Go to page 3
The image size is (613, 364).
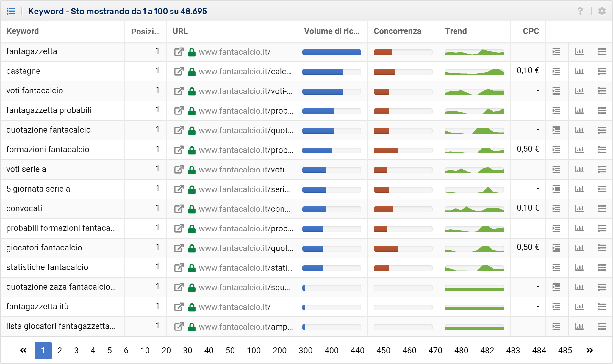click(76, 351)
